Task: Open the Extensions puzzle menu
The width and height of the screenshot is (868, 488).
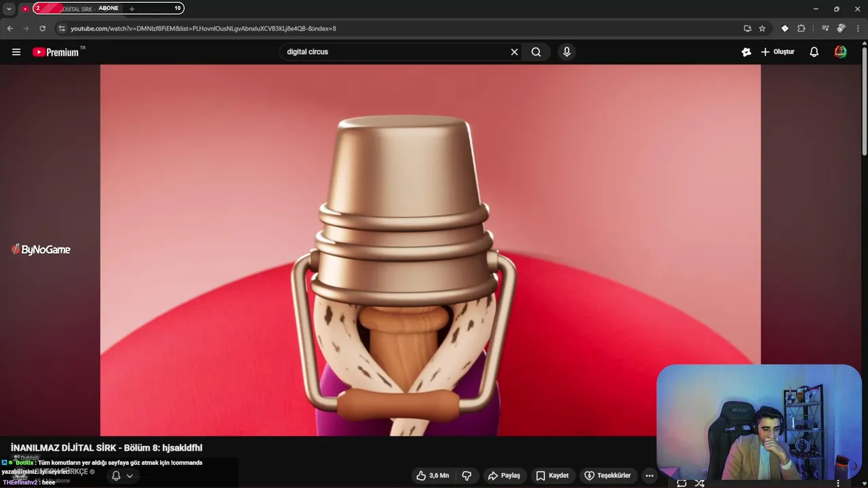Action: pyautogui.click(x=802, y=28)
